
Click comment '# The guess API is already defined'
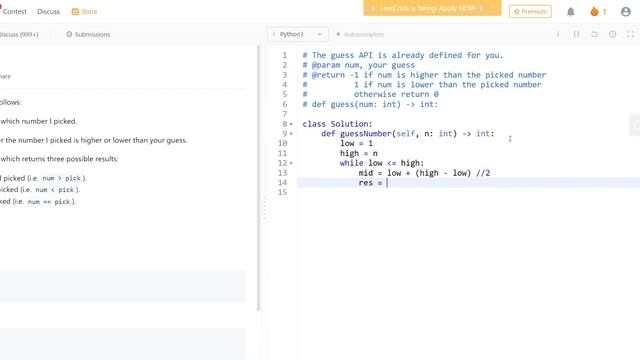pos(403,55)
